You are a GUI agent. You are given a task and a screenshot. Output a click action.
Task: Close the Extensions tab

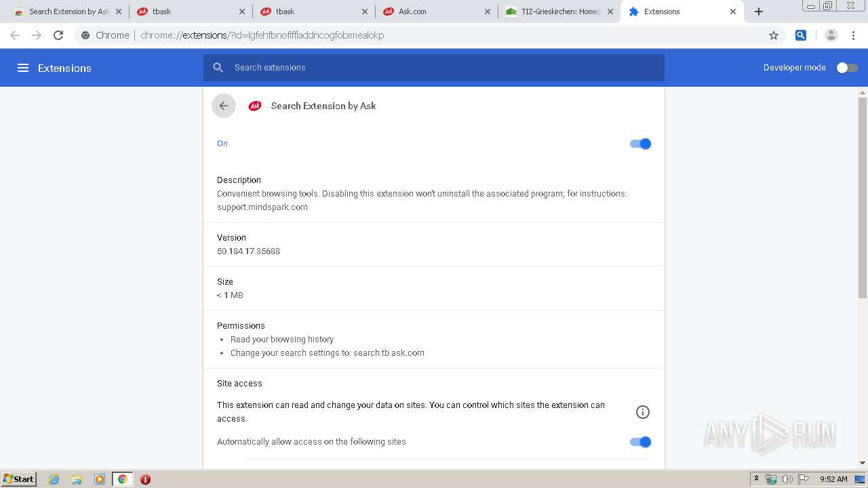pos(733,12)
